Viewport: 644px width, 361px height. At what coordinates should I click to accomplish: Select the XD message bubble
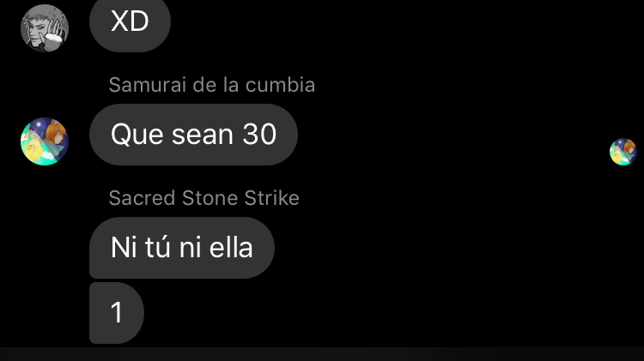(130, 23)
